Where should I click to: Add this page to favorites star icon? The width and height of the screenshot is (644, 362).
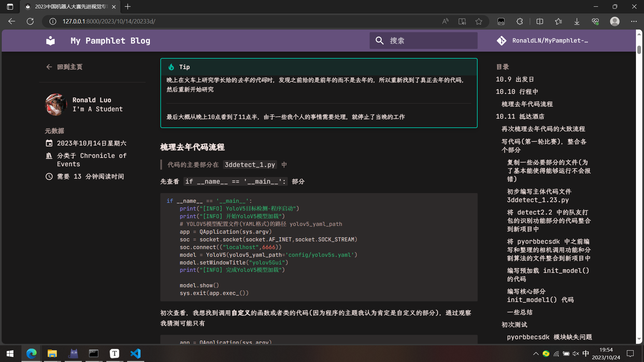coord(479,21)
